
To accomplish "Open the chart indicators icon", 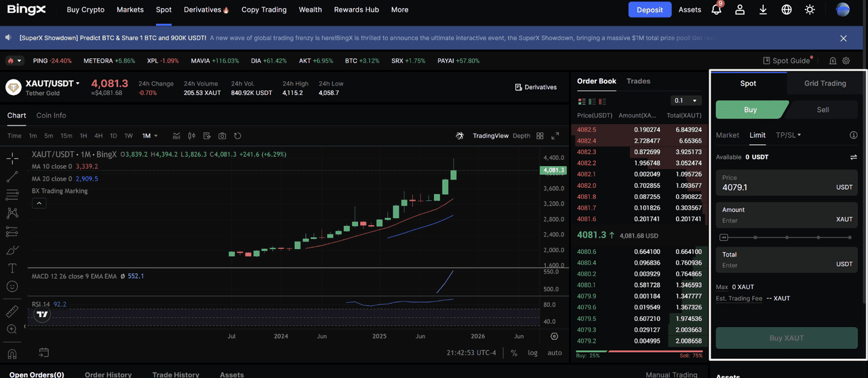I will click(176, 136).
